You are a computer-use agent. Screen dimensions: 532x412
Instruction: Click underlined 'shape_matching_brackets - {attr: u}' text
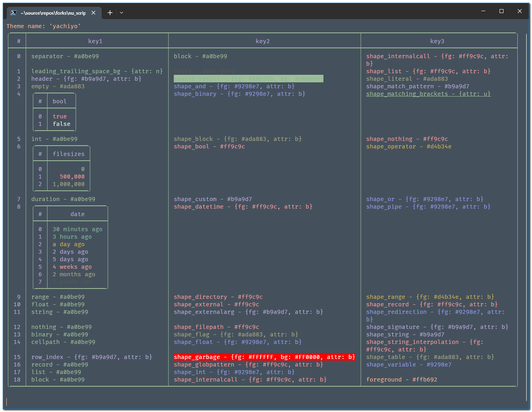pyautogui.click(x=428, y=94)
